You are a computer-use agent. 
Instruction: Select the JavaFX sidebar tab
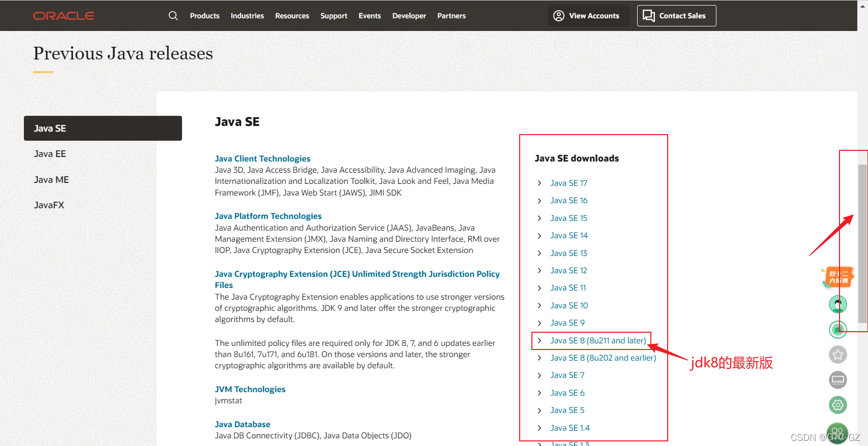tap(49, 205)
